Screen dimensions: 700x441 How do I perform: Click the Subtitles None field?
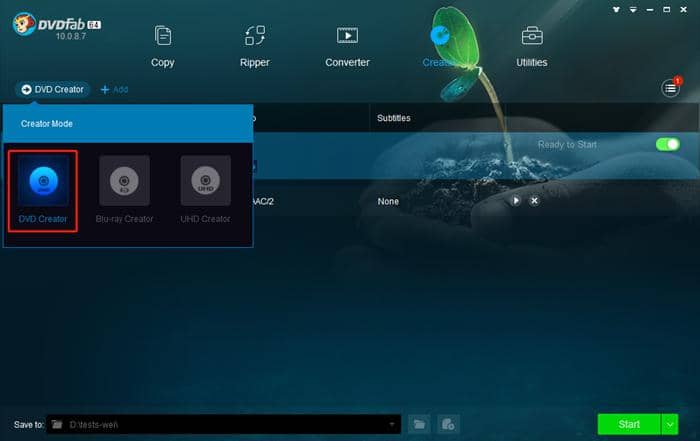(388, 201)
